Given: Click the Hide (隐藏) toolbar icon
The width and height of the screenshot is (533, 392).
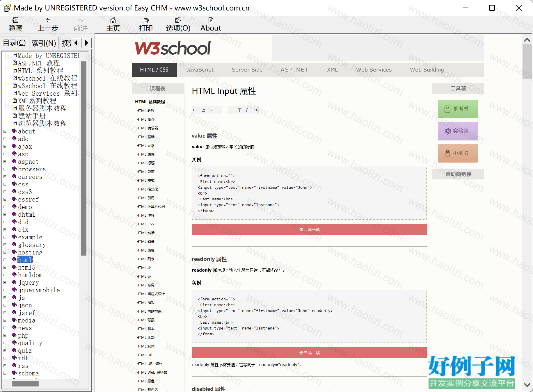Looking at the screenshot, I should 15,20.
